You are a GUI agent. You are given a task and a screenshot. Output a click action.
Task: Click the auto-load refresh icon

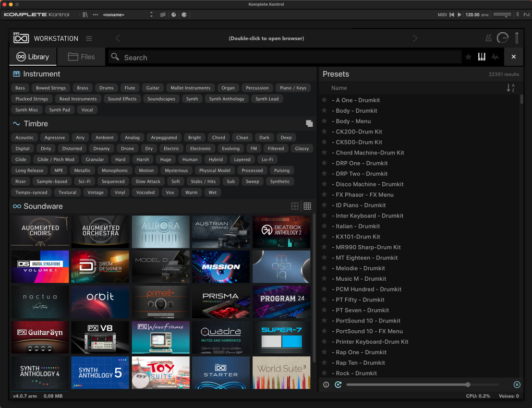(338, 385)
